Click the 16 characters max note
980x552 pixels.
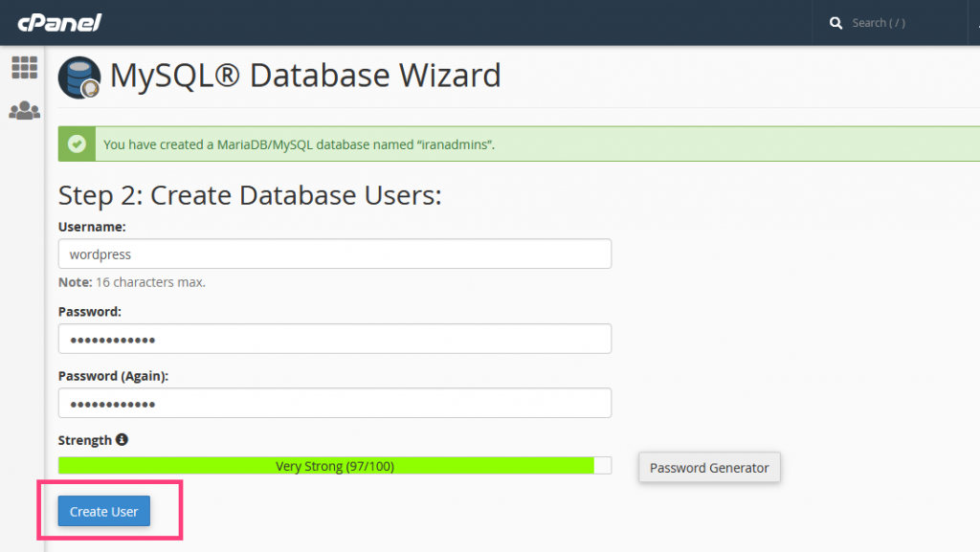(x=132, y=282)
